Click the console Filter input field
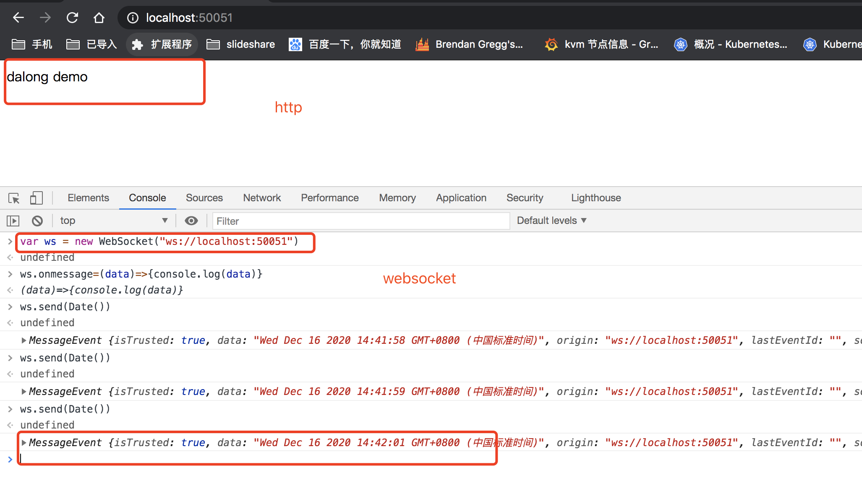The image size is (862, 504). click(x=361, y=221)
